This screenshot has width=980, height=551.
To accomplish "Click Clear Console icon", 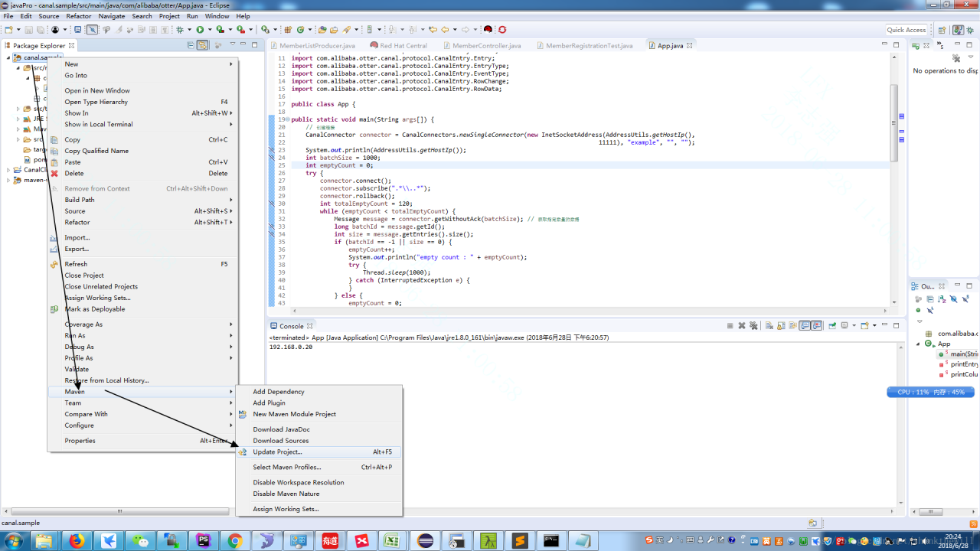I will tap(769, 325).
